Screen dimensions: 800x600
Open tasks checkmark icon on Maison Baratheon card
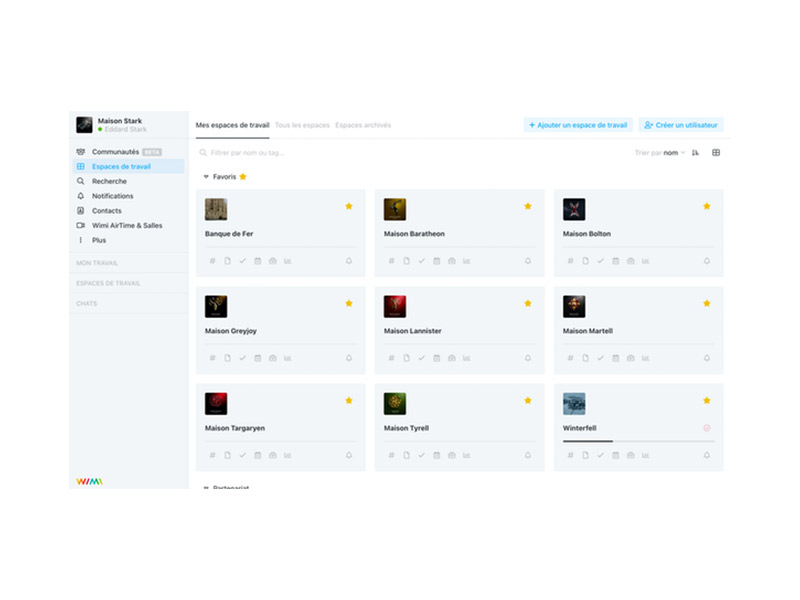click(421, 261)
